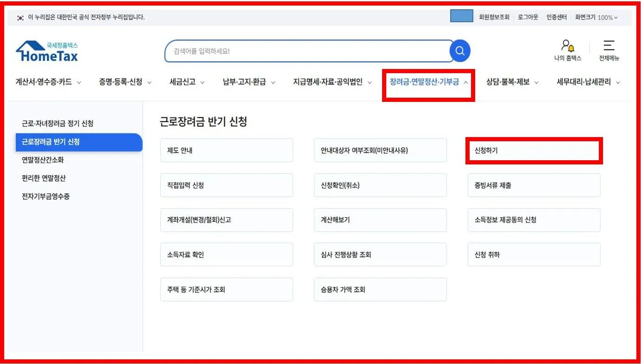Click the HomeTax logo
This screenshot has width=641, height=364.
coord(46,50)
